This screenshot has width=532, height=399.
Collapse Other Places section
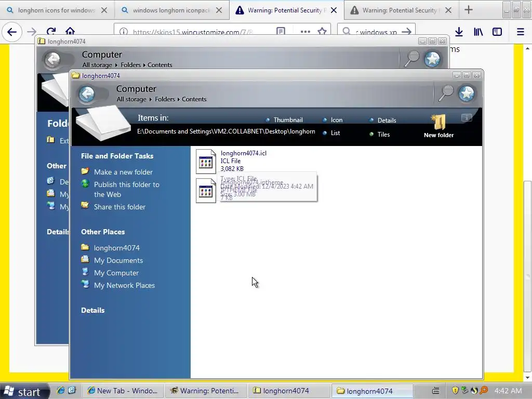pos(103,232)
